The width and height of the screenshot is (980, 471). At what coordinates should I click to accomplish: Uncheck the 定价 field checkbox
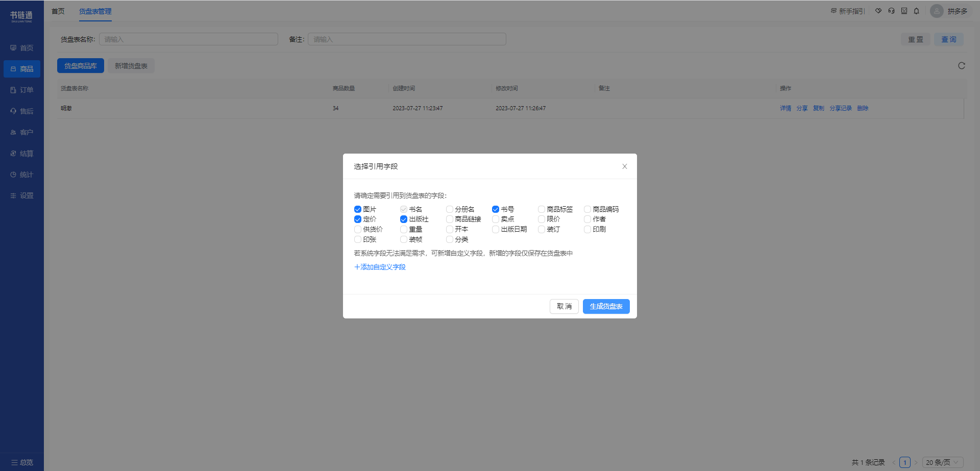pos(357,219)
